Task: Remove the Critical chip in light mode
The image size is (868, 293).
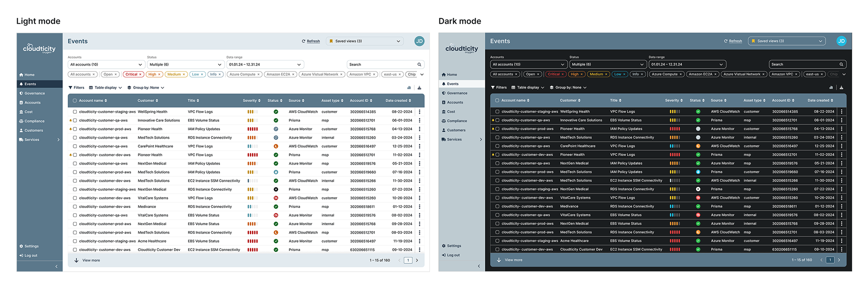Action: coord(140,74)
